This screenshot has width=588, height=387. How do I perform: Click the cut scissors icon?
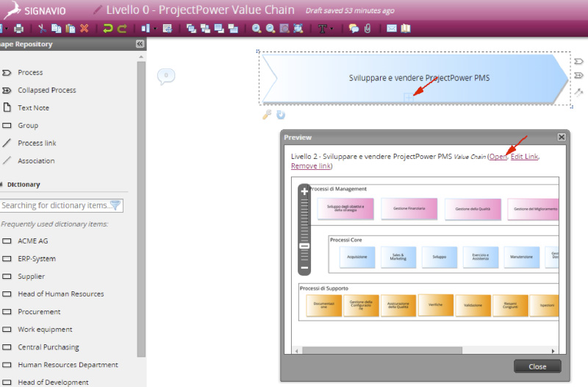42,29
